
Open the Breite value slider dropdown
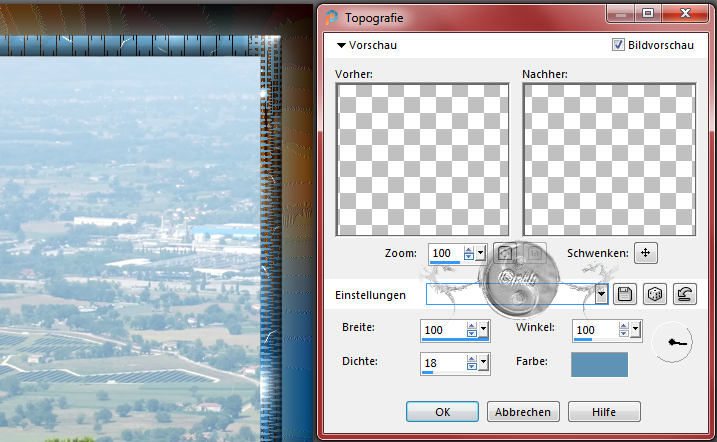pyautogui.click(x=484, y=330)
